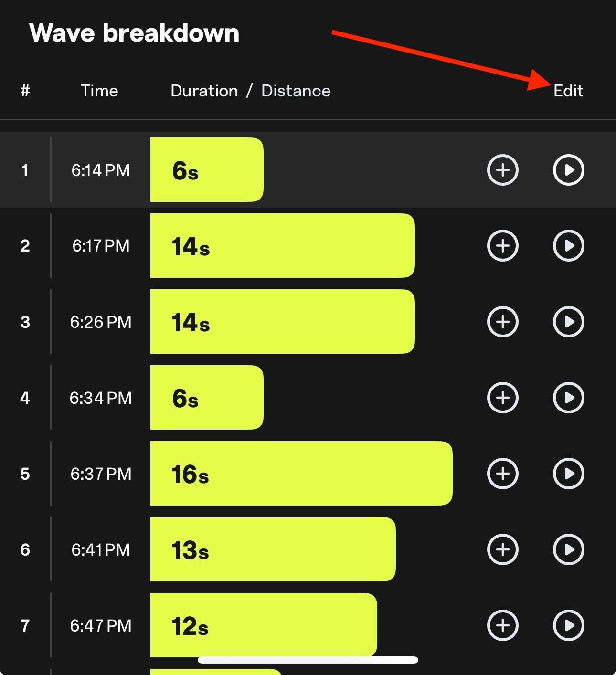
Task: Tap the Time column header
Action: pos(99,91)
